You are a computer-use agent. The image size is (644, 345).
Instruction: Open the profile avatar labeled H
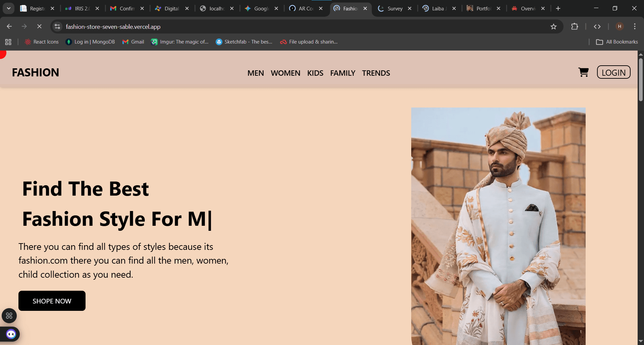click(620, 26)
